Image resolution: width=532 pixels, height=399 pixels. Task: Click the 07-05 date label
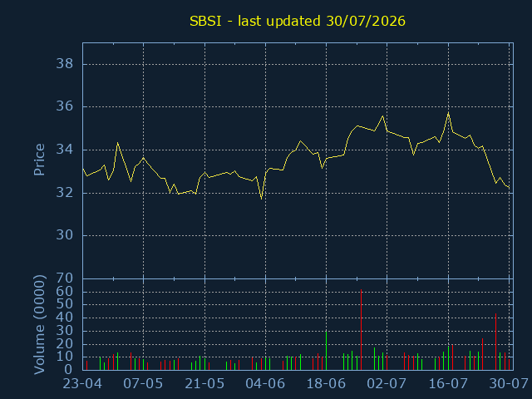(x=143, y=384)
